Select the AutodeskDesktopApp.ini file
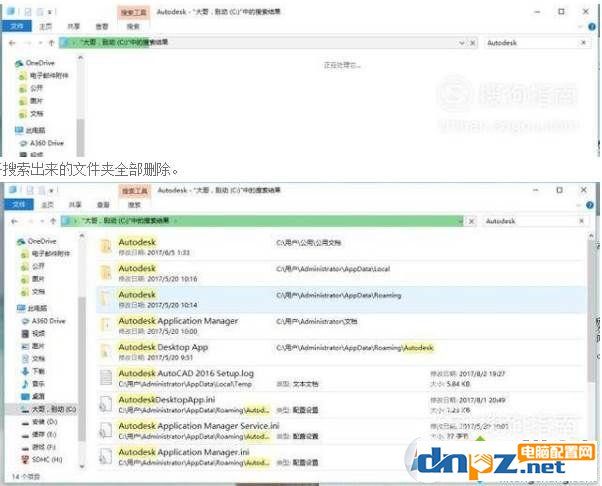Screen dimensions: 602x486 pos(341,404)
